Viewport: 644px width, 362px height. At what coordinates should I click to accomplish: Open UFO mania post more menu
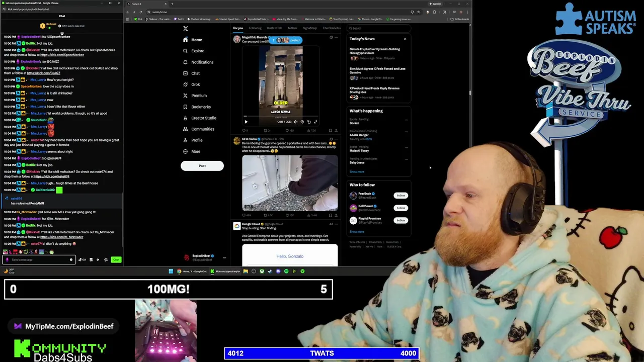tap(336, 139)
